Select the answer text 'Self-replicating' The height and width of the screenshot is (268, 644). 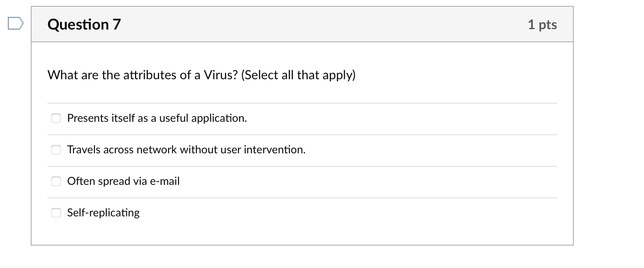pyautogui.click(x=103, y=213)
